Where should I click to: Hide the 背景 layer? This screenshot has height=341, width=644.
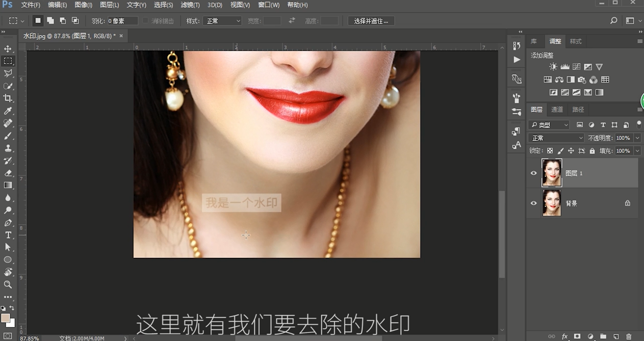534,203
